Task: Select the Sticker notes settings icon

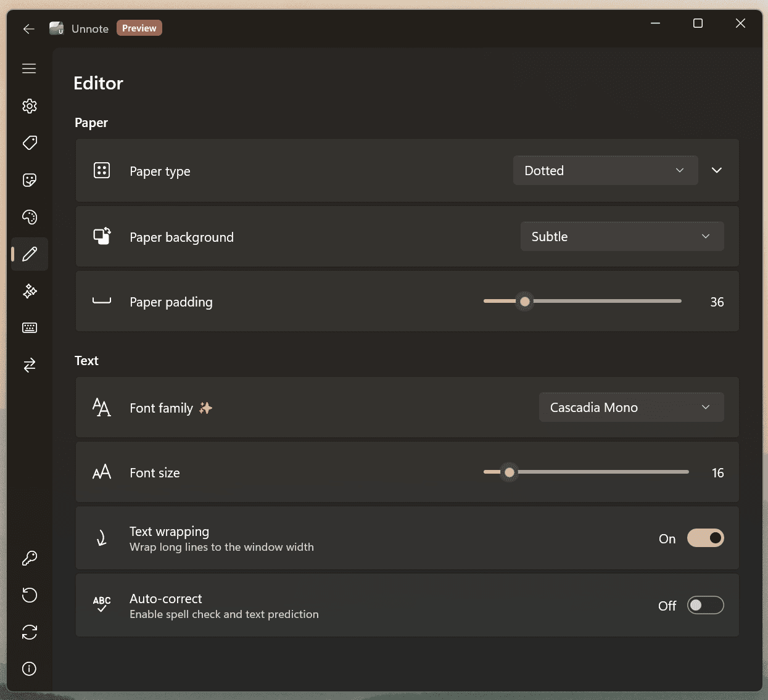Action: click(x=29, y=179)
